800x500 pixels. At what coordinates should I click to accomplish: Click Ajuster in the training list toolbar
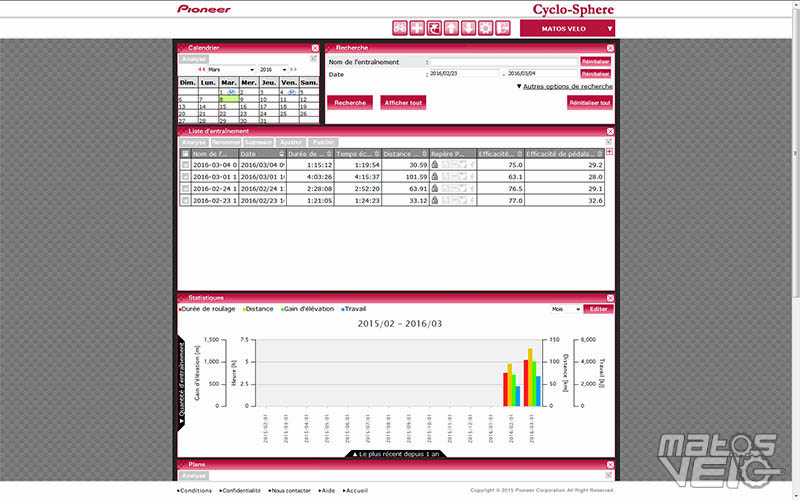[x=291, y=142]
